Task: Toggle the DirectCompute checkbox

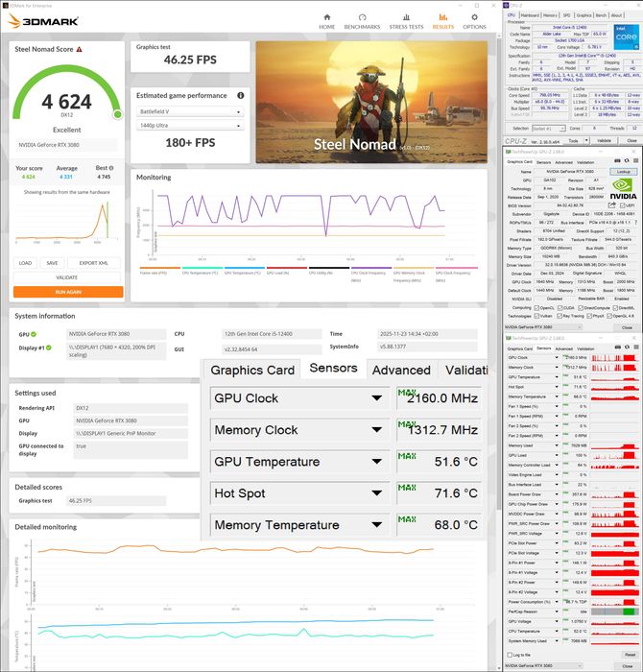Action: click(x=581, y=308)
